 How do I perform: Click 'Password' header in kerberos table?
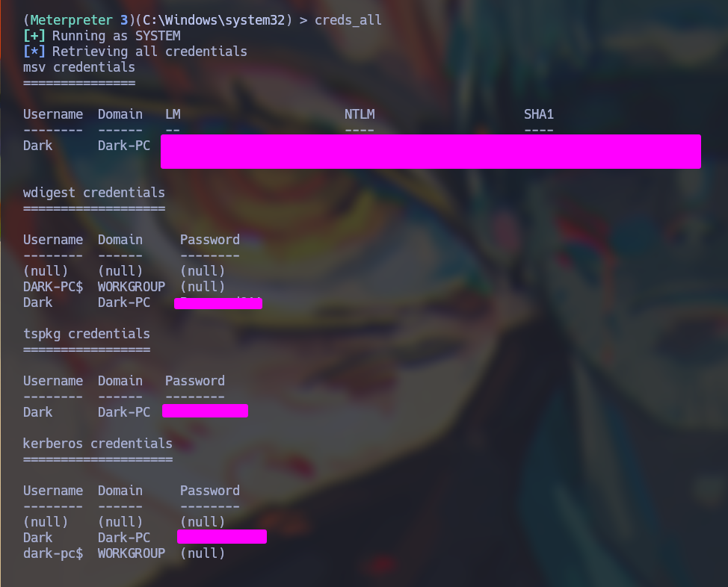coord(210,491)
